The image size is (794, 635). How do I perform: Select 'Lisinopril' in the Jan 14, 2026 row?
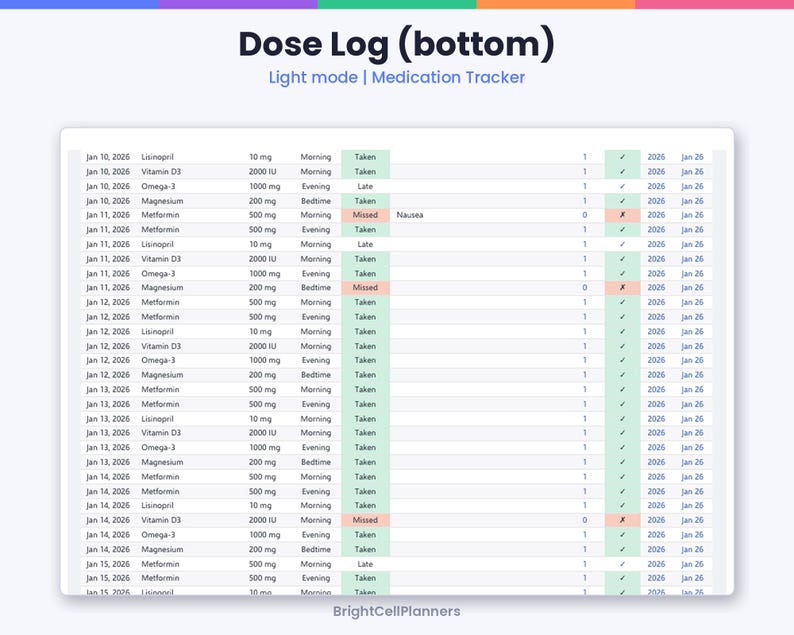(157, 505)
